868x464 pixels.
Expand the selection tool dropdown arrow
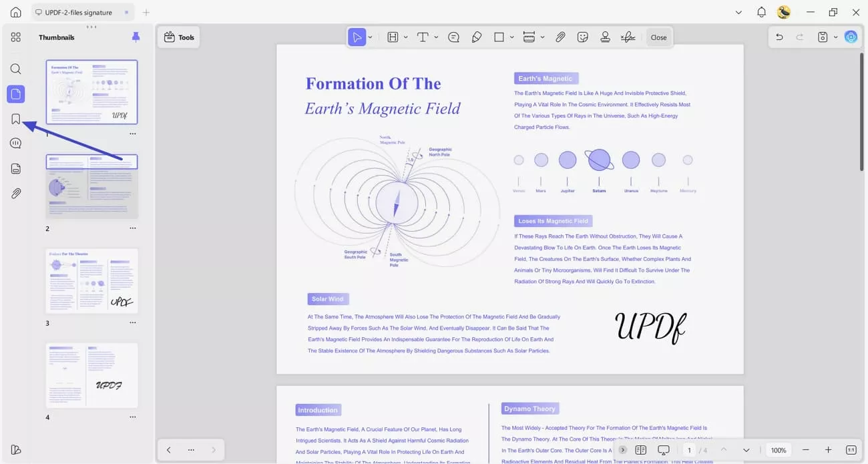pyautogui.click(x=370, y=37)
